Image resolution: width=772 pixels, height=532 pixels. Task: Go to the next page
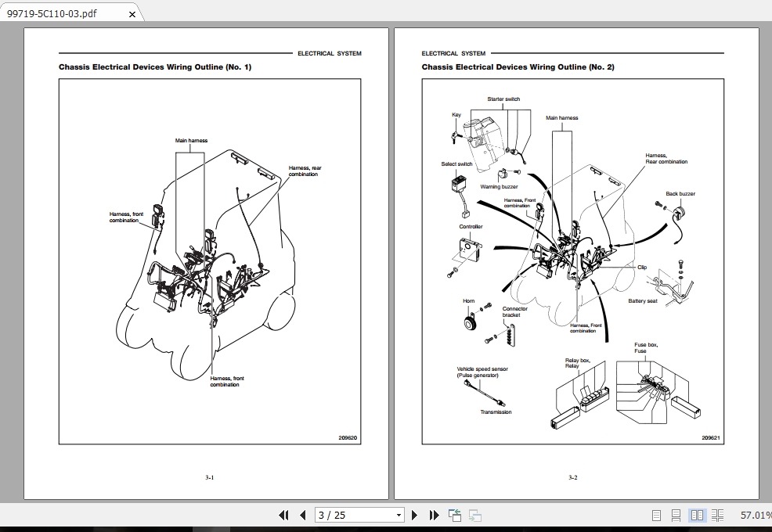(414, 515)
